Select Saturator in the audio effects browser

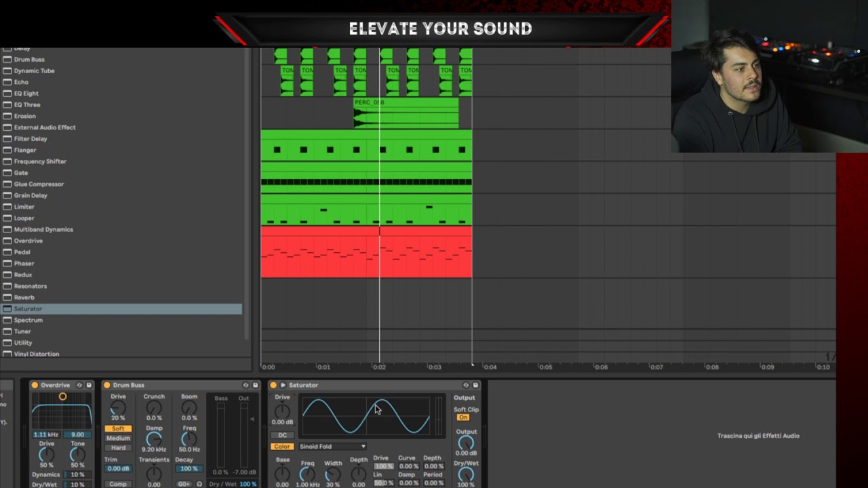coord(121,309)
